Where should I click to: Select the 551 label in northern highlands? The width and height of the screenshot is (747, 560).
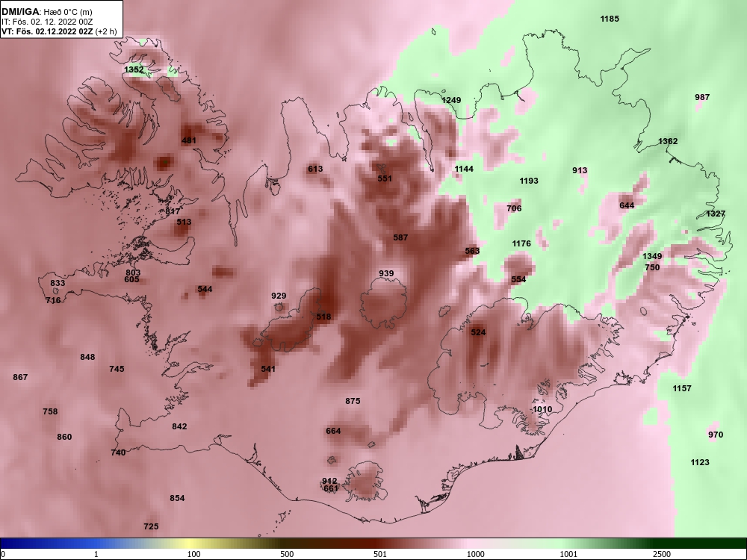(385, 178)
